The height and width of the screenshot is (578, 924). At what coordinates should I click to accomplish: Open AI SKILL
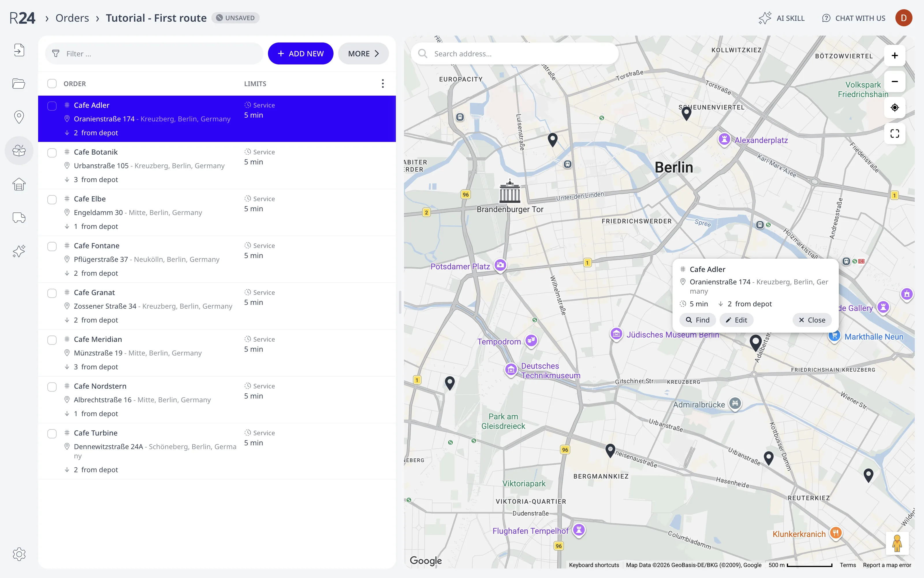(x=782, y=18)
